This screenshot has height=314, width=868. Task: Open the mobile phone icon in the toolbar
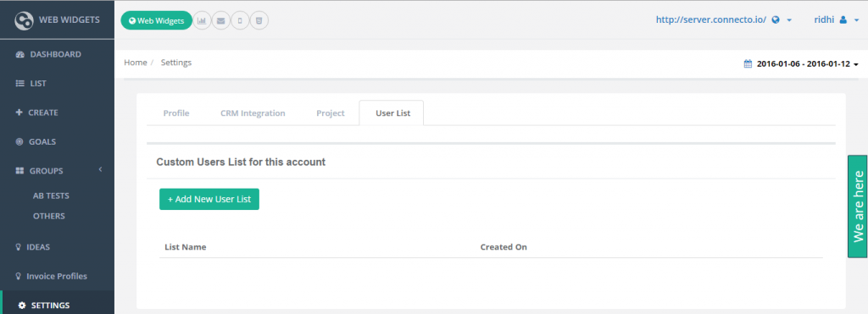click(240, 21)
